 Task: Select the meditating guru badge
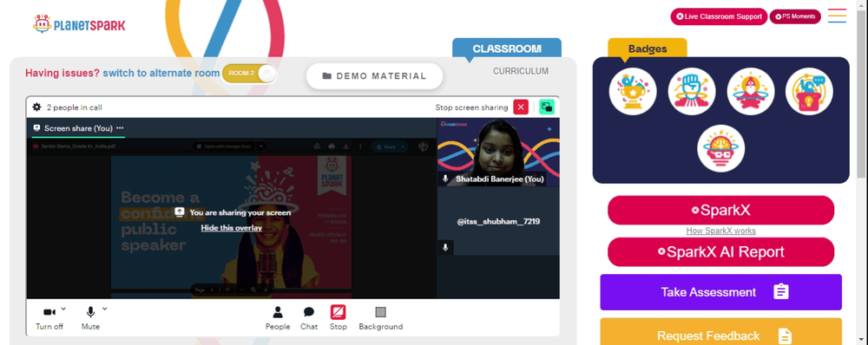[x=750, y=91]
